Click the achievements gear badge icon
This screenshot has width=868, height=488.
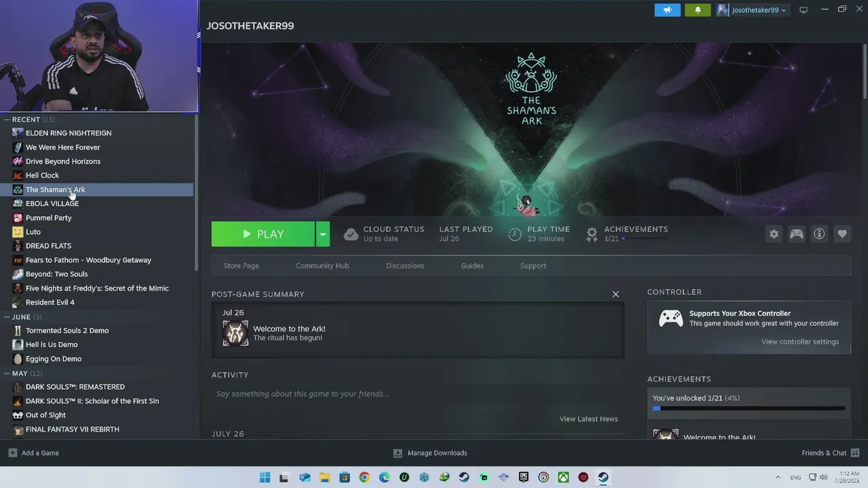click(592, 235)
